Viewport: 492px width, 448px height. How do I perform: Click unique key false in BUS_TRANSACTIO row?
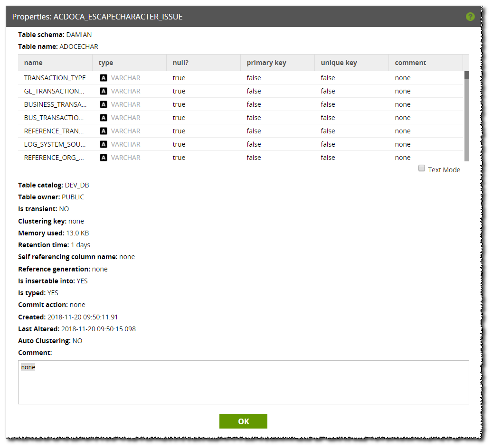[328, 118]
